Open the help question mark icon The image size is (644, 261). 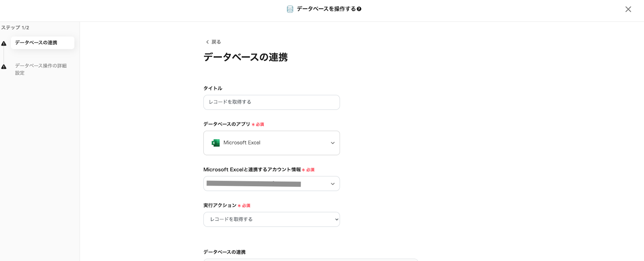(x=359, y=9)
